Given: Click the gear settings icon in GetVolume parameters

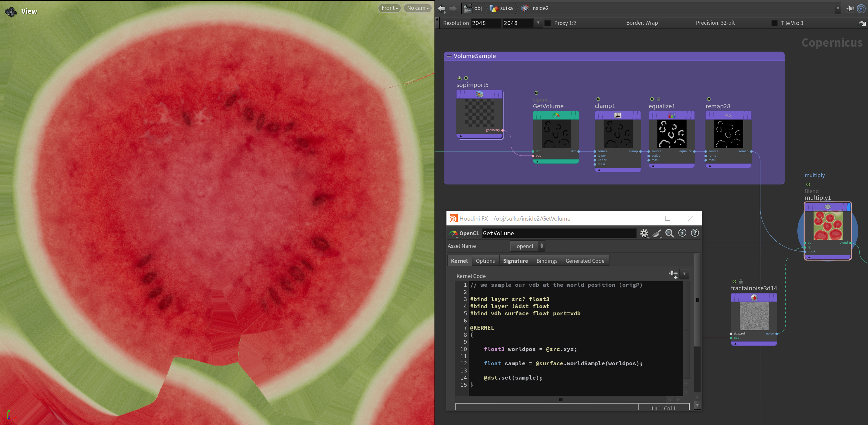Looking at the screenshot, I should click(644, 233).
